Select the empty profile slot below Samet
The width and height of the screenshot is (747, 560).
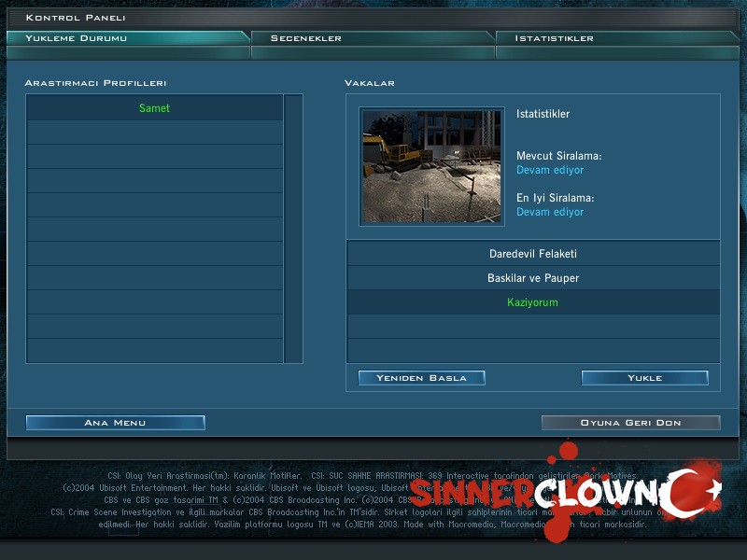click(x=155, y=133)
